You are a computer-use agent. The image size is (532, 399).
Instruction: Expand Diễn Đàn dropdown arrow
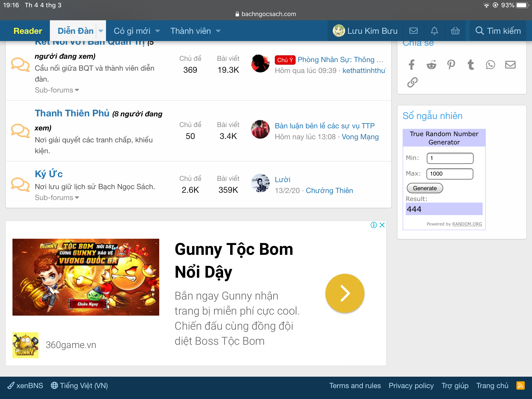point(101,31)
